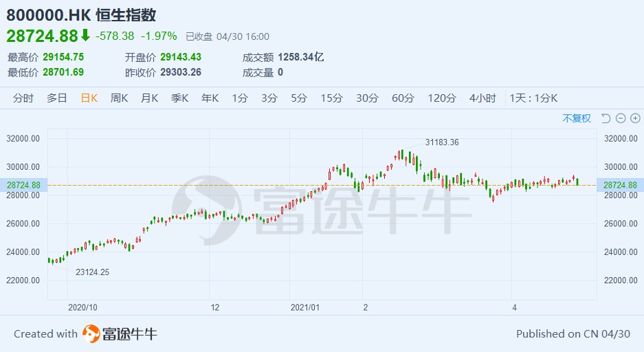Click the change value -578.38

point(115,36)
